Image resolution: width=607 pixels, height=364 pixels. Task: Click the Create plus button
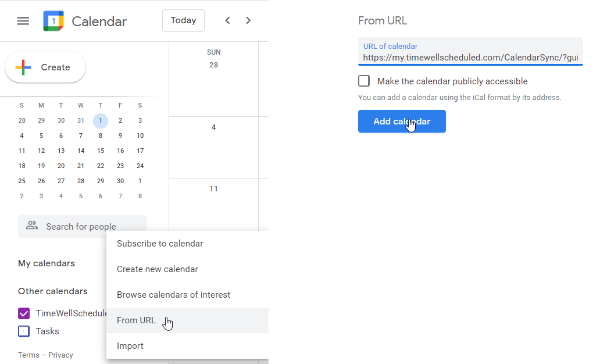click(45, 67)
